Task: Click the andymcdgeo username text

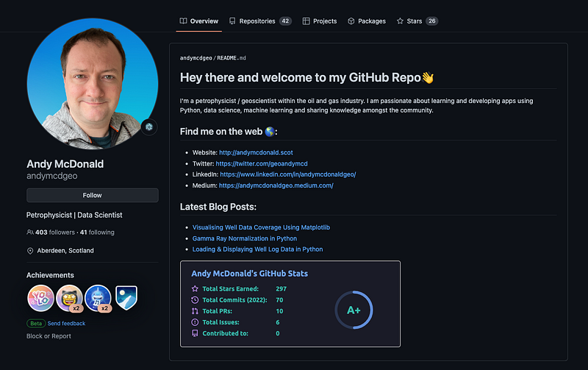Action: pos(51,176)
